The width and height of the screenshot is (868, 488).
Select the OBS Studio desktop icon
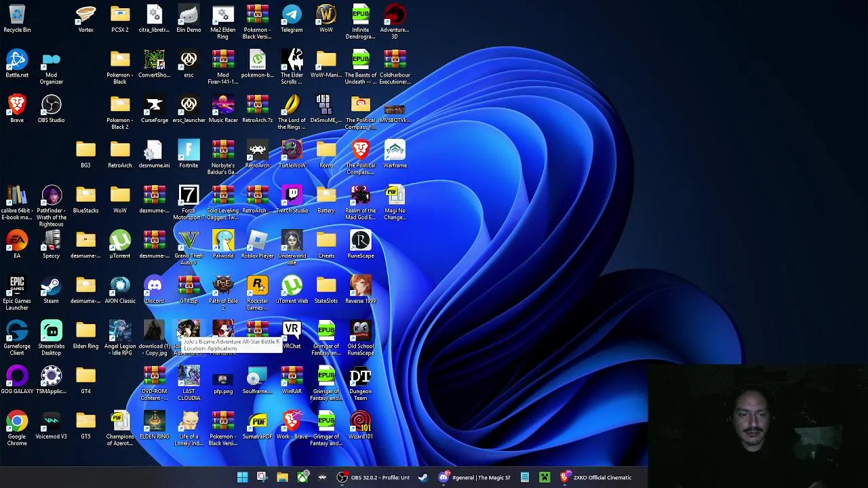coord(52,109)
